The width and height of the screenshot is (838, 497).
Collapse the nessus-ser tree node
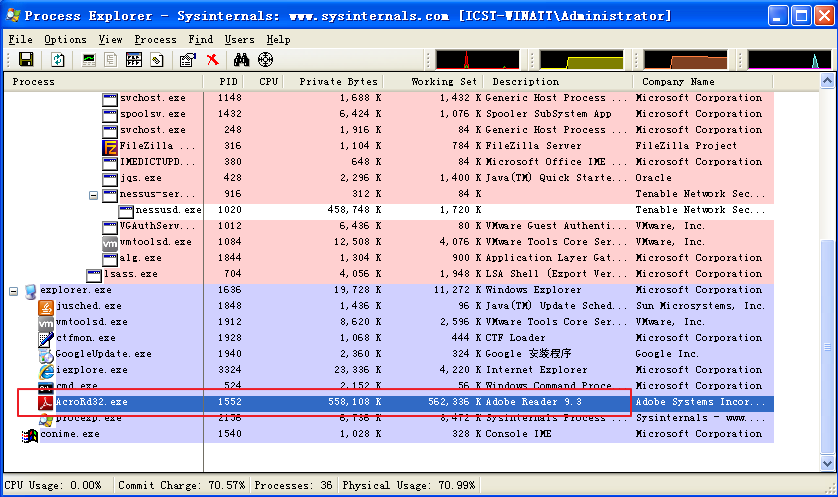click(x=94, y=196)
